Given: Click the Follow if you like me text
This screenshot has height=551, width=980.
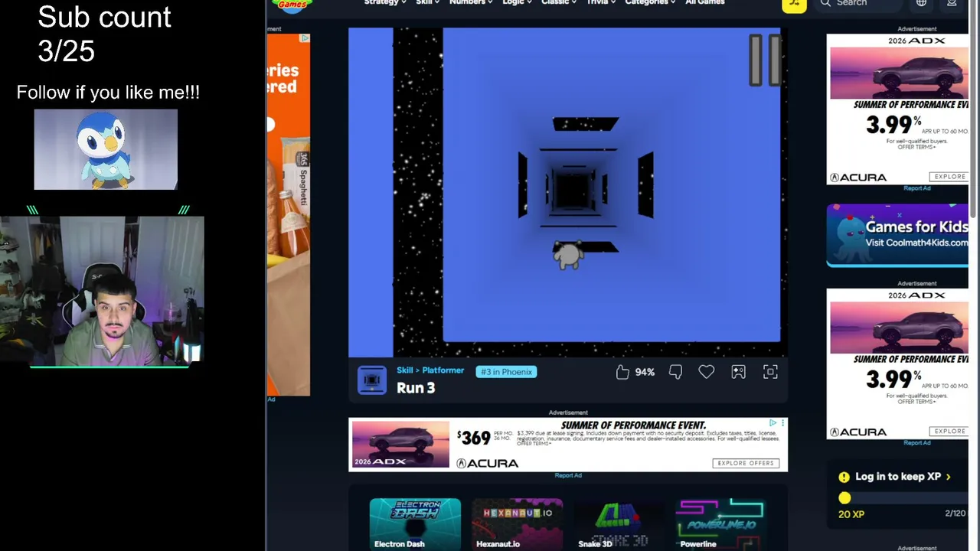Looking at the screenshot, I should coord(108,93).
